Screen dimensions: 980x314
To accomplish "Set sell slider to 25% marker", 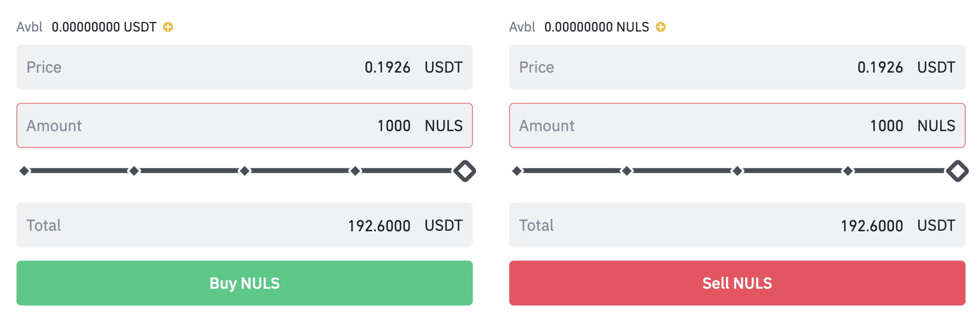I will 627,171.
